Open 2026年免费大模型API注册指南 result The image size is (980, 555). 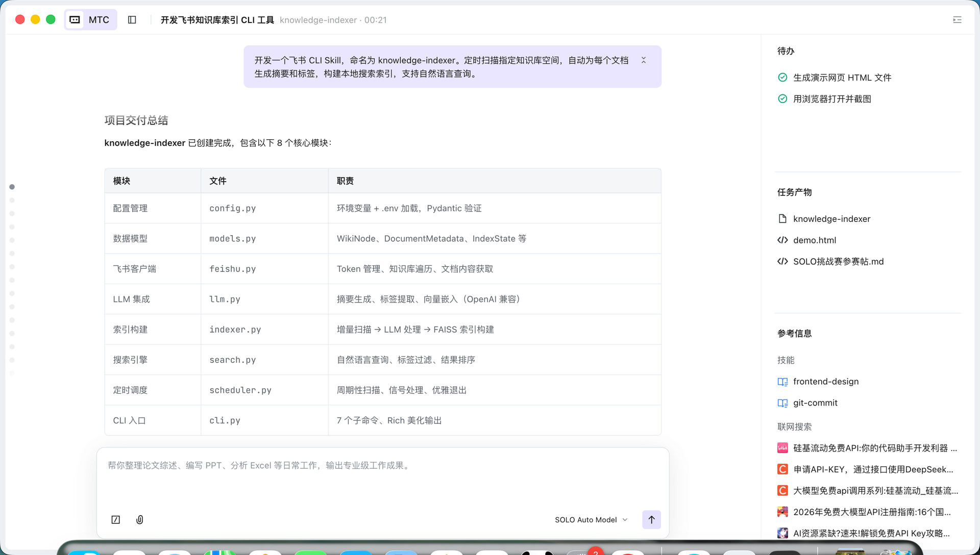coord(871,512)
